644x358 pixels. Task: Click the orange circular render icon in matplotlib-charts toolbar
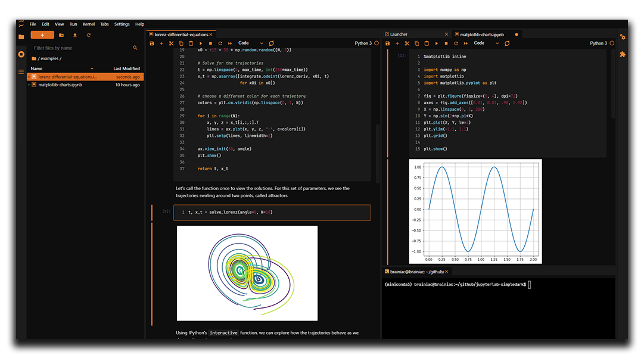click(507, 43)
